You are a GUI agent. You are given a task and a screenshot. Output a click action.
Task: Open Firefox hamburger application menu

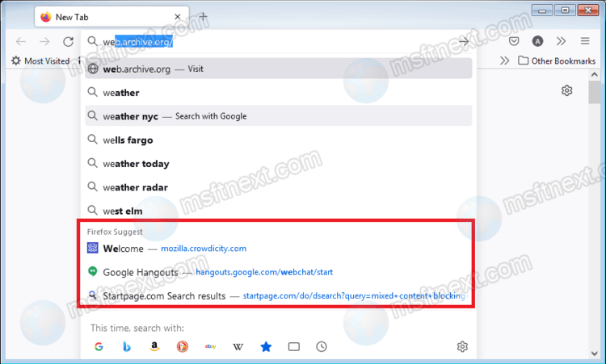click(x=585, y=41)
